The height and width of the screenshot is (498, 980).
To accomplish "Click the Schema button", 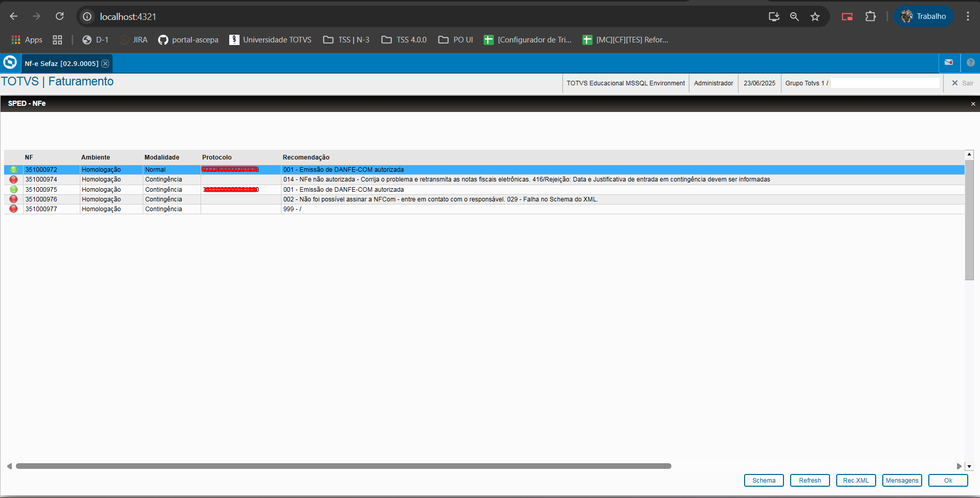I will click(x=764, y=481).
